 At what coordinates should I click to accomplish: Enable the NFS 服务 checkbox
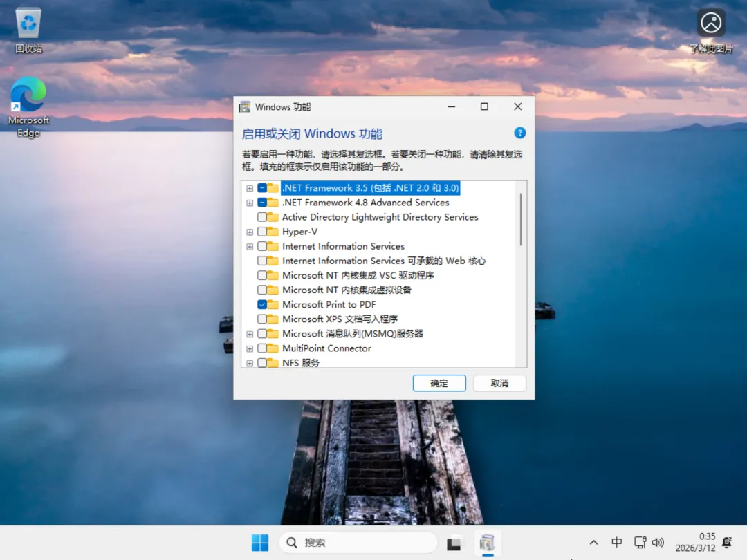click(x=262, y=363)
